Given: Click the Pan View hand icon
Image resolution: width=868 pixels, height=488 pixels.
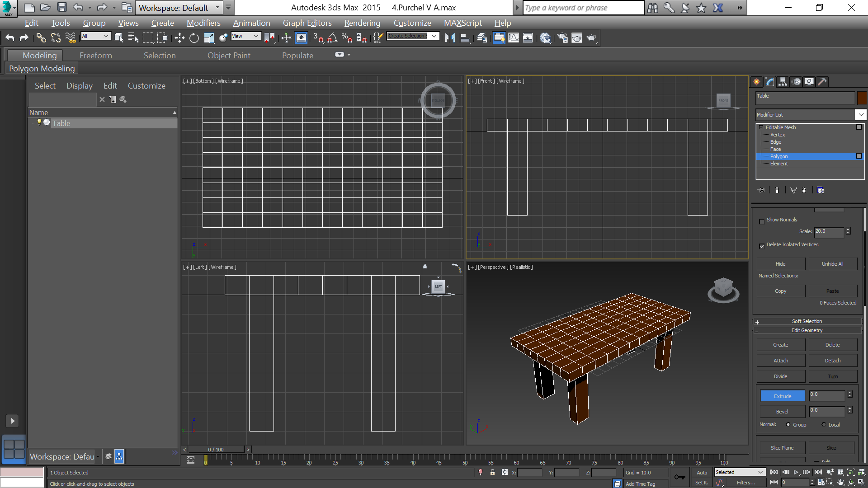Looking at the screenshot, I should coord(840,483).
